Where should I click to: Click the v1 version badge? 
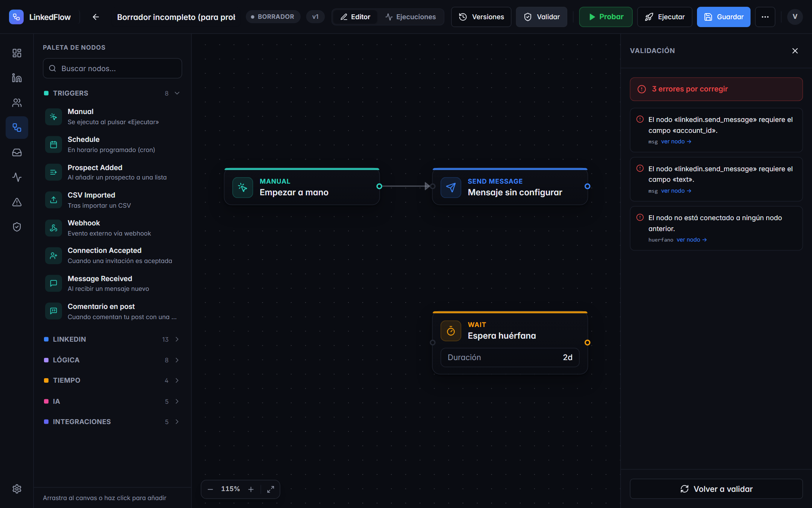pyautogui.click(x=315, y=17)
